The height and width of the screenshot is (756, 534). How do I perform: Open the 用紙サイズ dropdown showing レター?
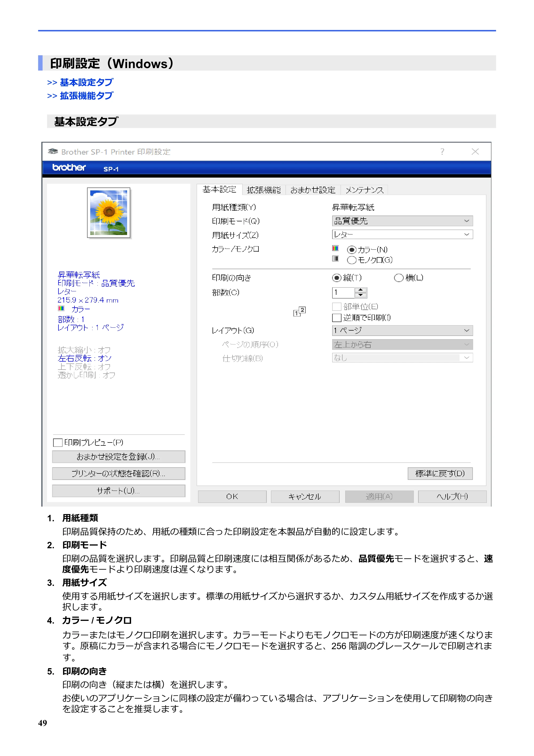[x=402, y=234]
